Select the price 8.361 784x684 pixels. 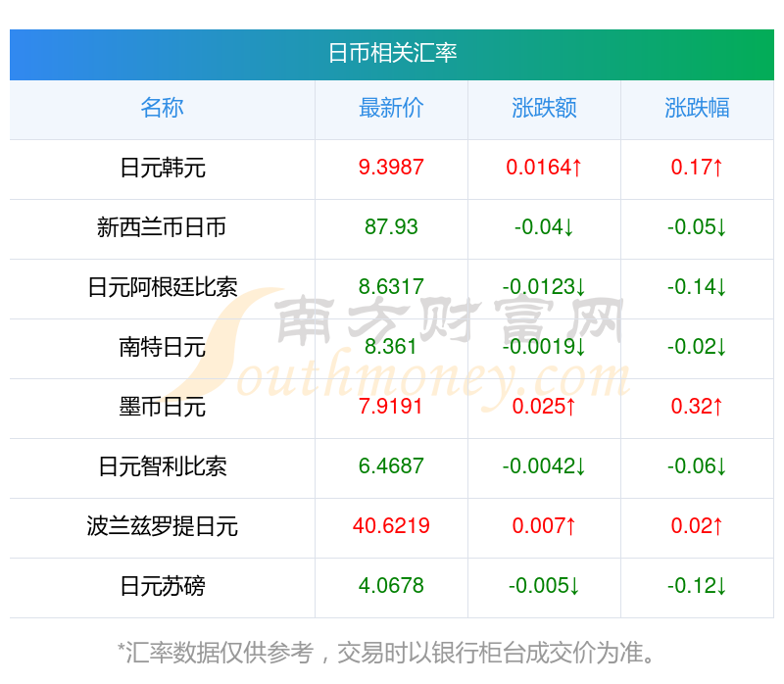point(391,347)
